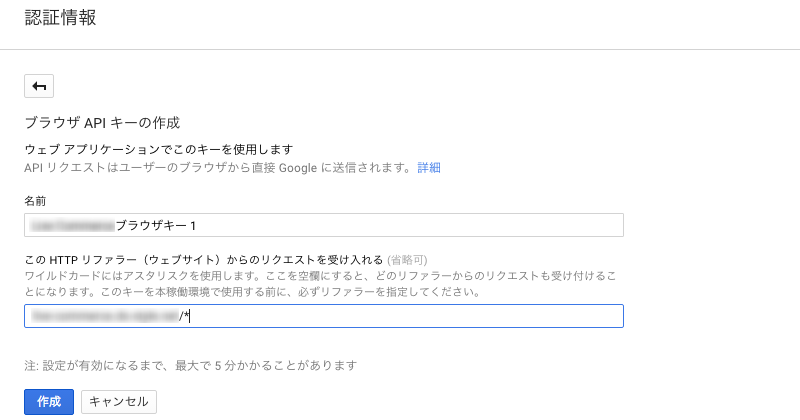
Task: Click blurred domain in referrer field
Action: tap(105, 316)
